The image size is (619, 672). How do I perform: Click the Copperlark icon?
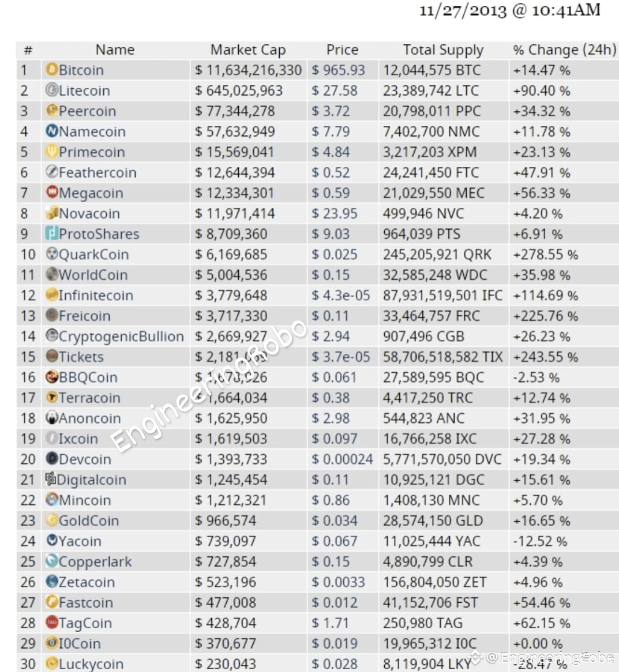point(52,561)
